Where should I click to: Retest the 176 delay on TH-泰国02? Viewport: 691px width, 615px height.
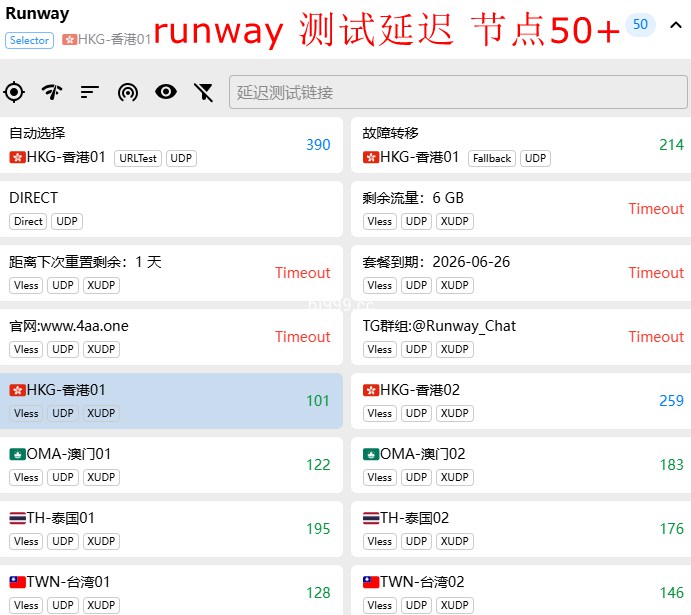(671, 528)
